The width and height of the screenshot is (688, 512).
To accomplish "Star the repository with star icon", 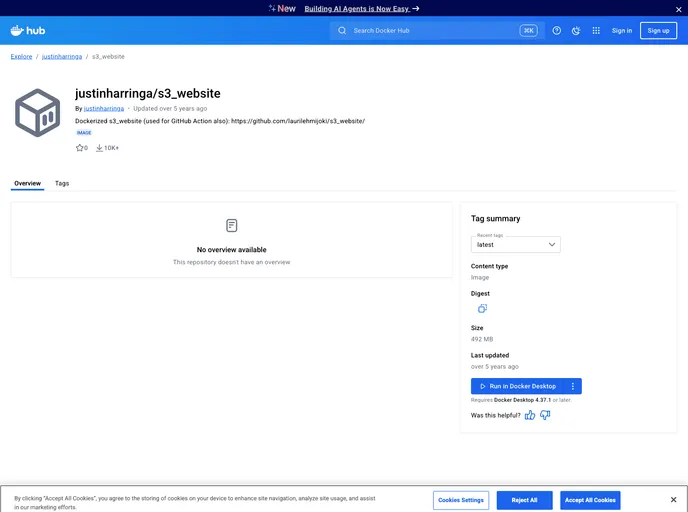I will (79, 148).
